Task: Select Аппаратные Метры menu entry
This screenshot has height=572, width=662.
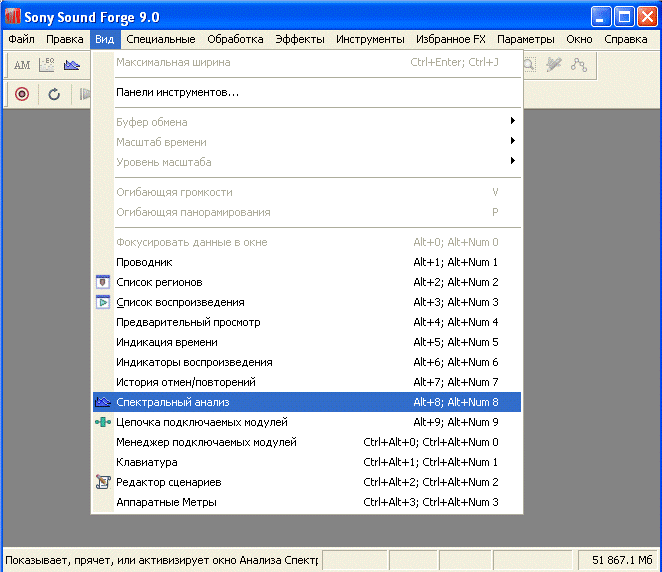Action: coord(307,502)
